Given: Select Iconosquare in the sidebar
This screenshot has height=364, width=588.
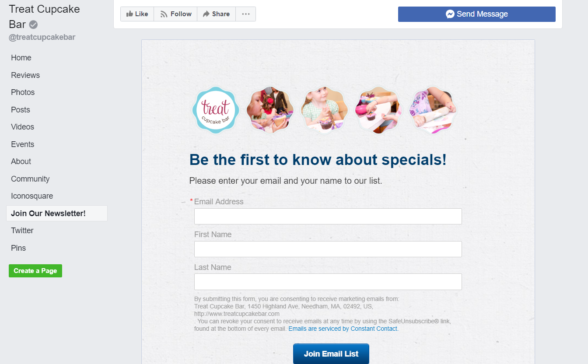Looking at the screenshot, I should tap(32, 196).
